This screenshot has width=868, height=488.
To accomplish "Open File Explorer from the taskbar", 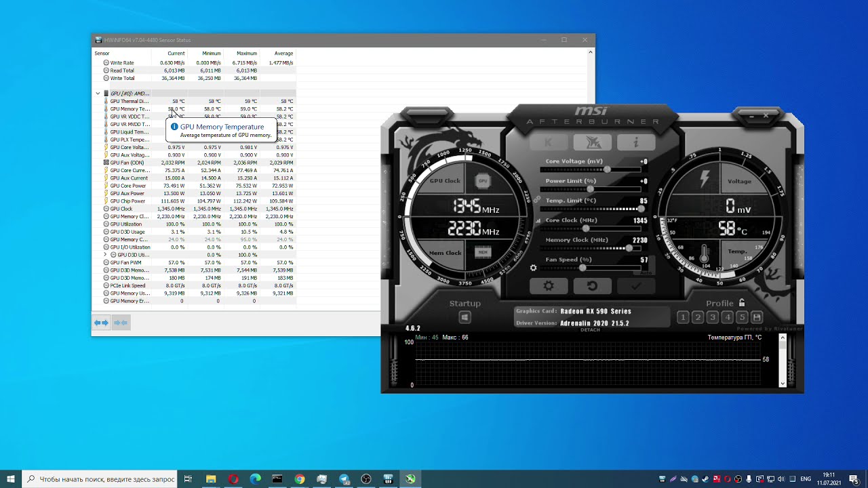I will click(x=211, y=479).
